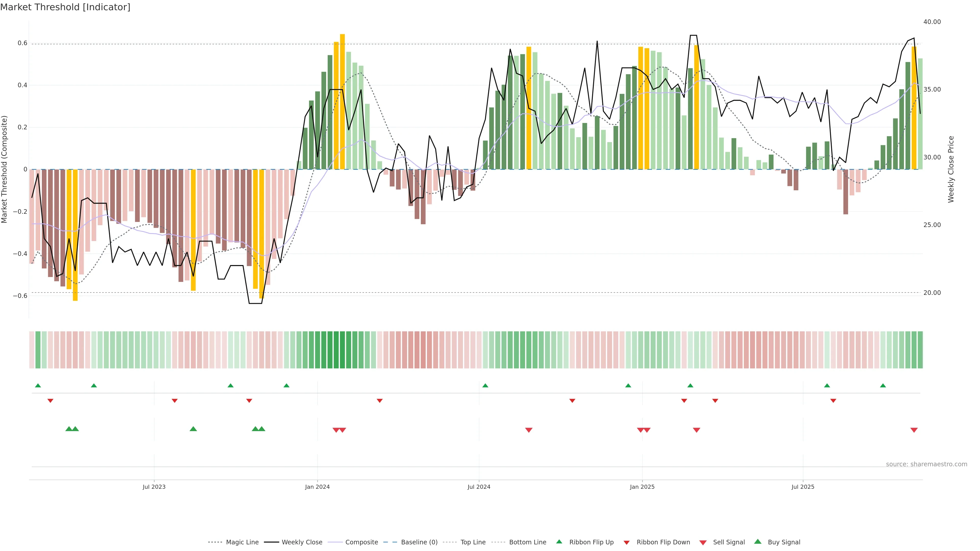
Task: Click the red Sell Signal legend triangle
Action: (703, 542)
